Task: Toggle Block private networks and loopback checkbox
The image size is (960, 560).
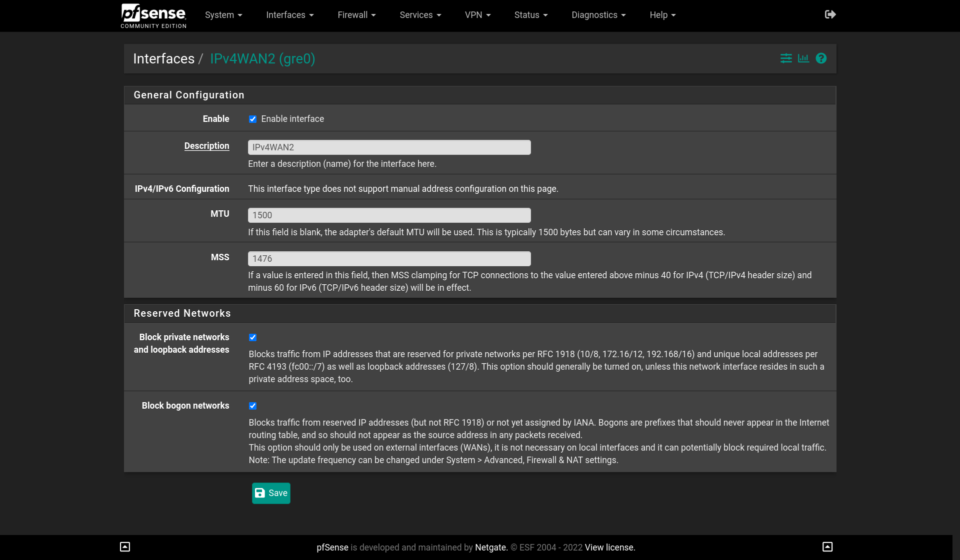Action: pos(252,337)
